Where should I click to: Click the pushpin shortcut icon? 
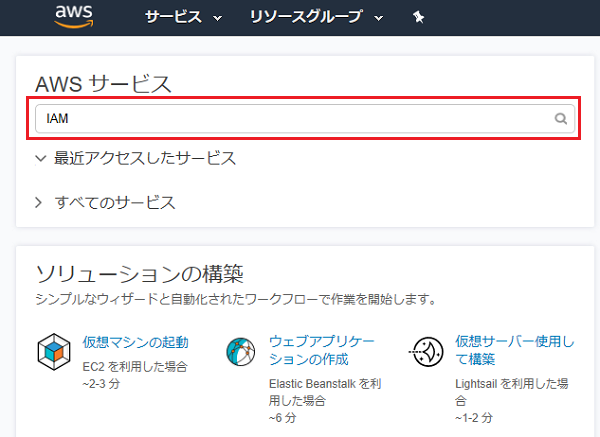(x=418, y=17)
